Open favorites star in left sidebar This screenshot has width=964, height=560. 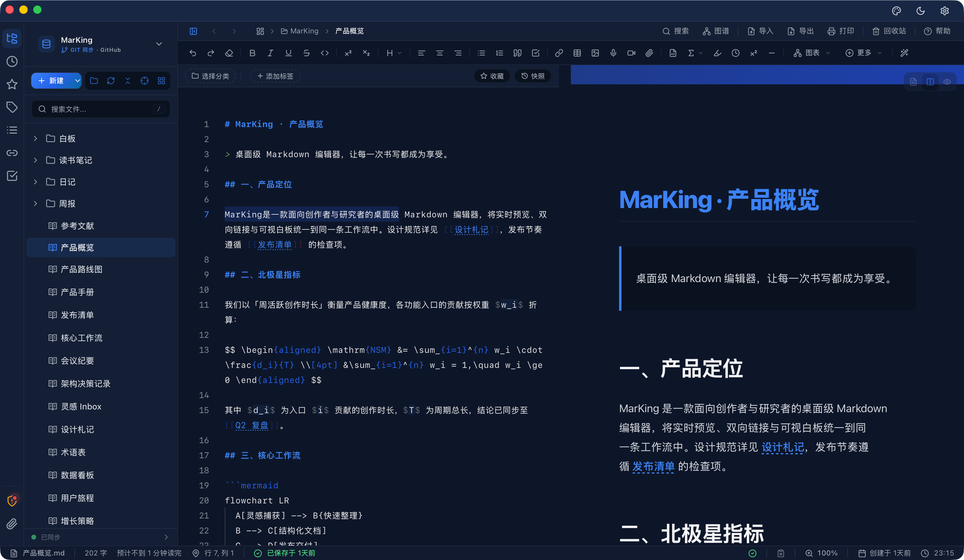[x=12, y=84]
